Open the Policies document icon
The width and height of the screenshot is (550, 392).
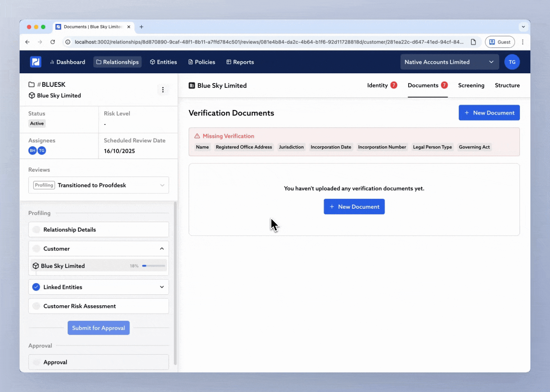[x=190, y=62]
